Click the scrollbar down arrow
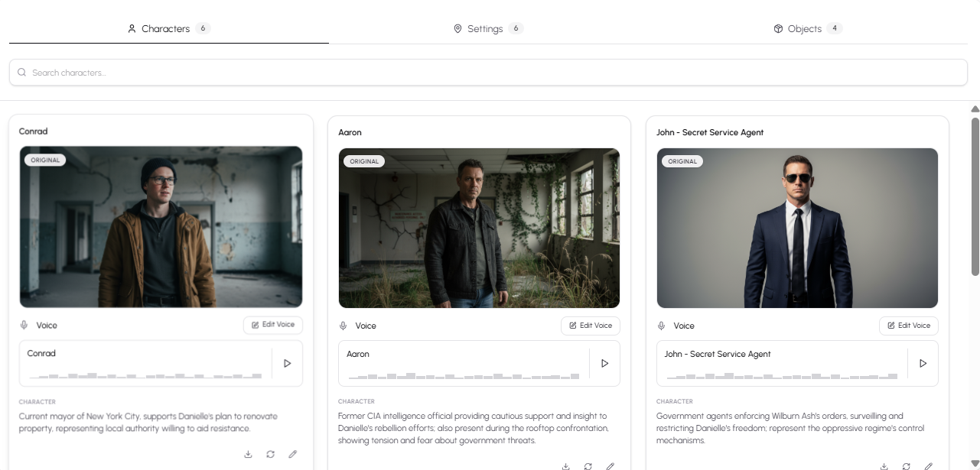 [975, 464]
